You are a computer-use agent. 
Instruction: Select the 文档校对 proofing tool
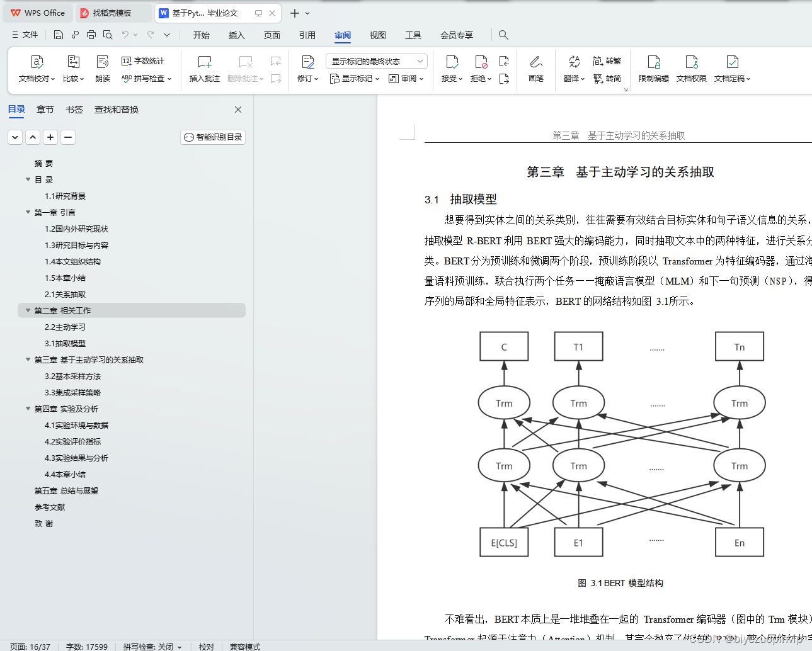pyautogui.click(x=37, y=69)
